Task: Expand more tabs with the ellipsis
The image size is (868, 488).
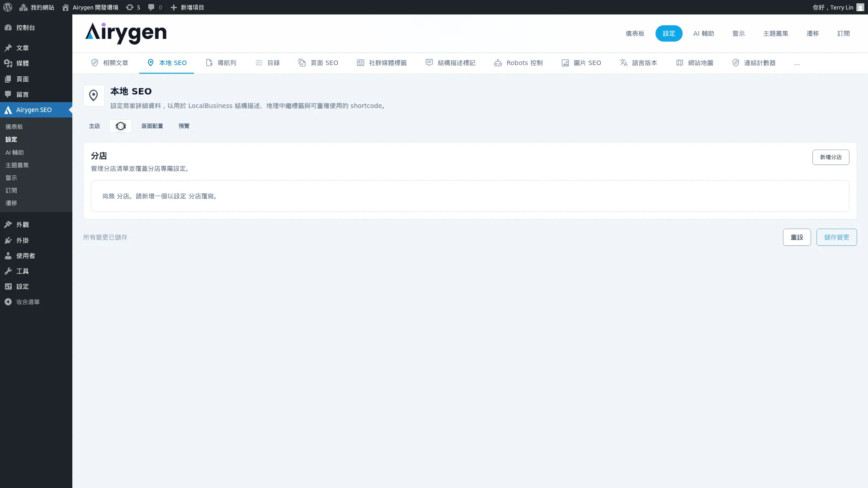Action: 797,63
